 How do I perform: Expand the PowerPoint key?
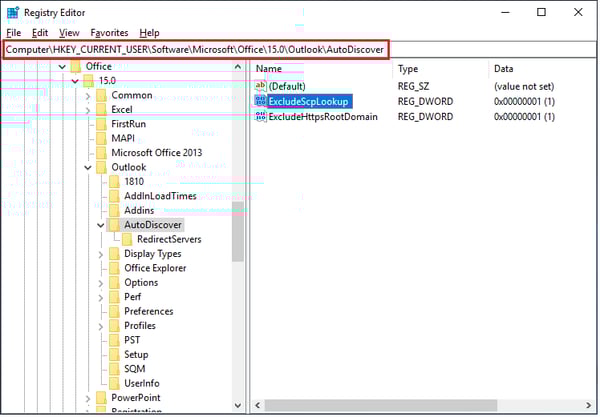(88, 398)
